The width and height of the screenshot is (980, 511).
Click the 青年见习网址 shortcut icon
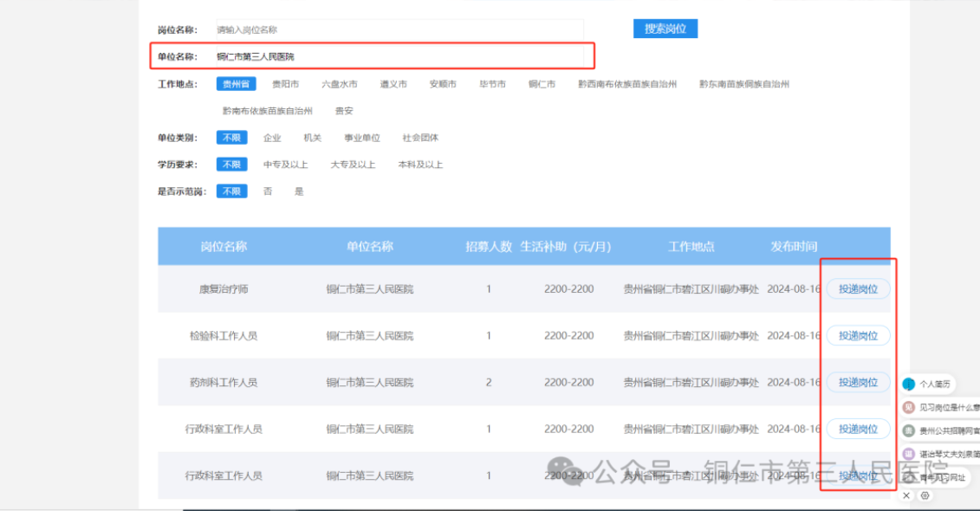coord(909,477)
